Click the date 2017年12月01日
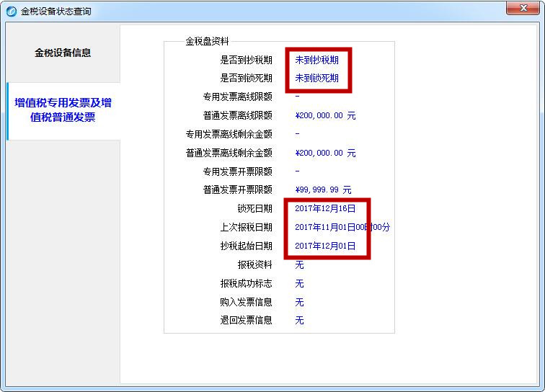The height and width of the screenshot is (392, 545). tap(325, 246)
